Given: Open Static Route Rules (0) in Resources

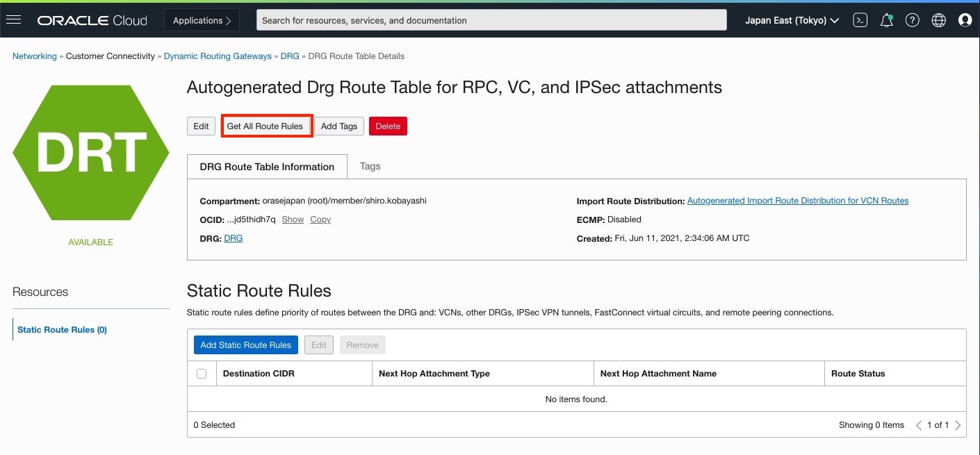Looking at the screenshot, I should (x=62, y=330).
